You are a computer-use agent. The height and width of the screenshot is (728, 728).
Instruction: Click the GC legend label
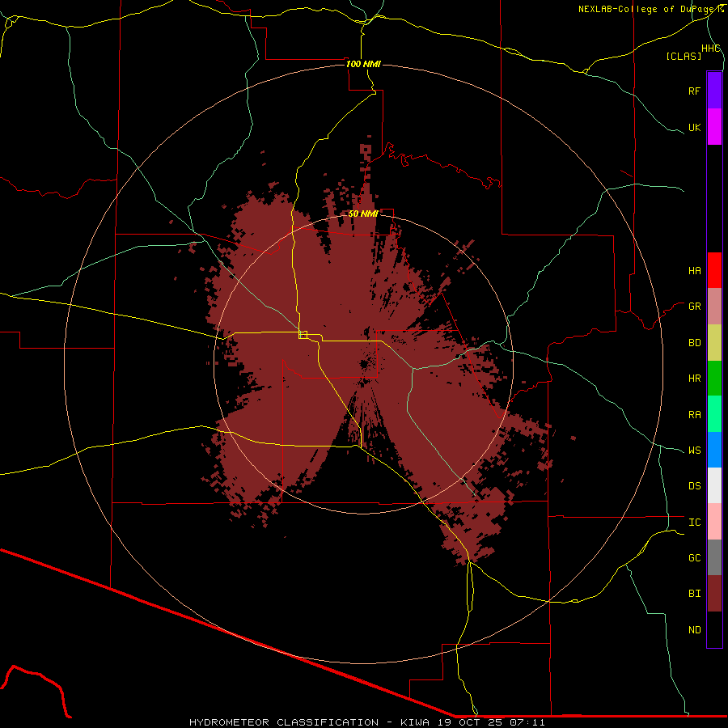[x=694, y=558]
